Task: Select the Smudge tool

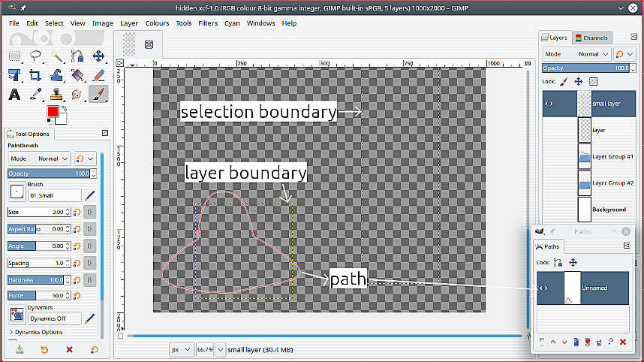Action: click(77, 94)
